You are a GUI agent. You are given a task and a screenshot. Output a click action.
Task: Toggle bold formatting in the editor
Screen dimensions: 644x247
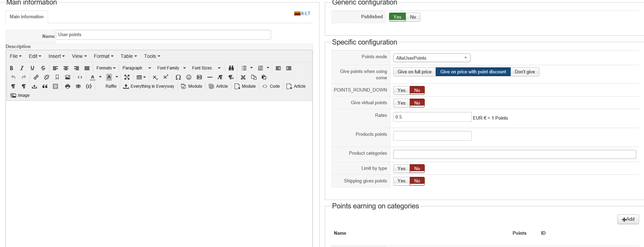click(12, 68)
